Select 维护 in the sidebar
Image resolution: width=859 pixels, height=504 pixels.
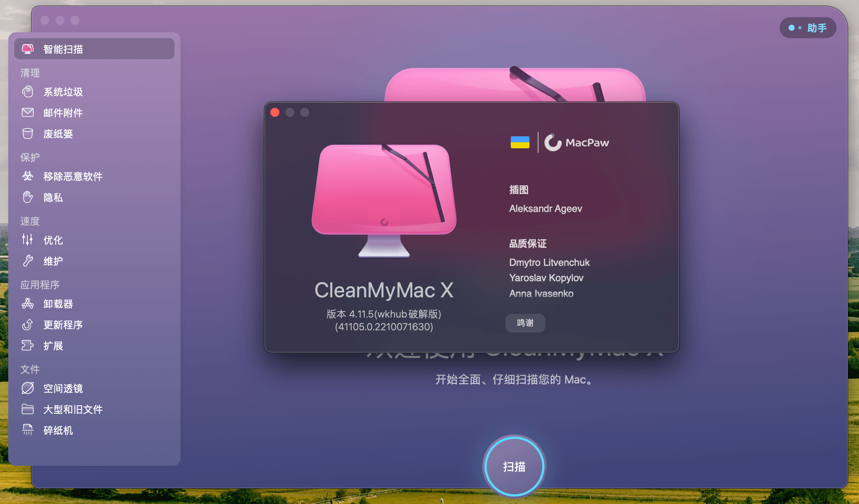pyautogui.click(x=94, y=261)
